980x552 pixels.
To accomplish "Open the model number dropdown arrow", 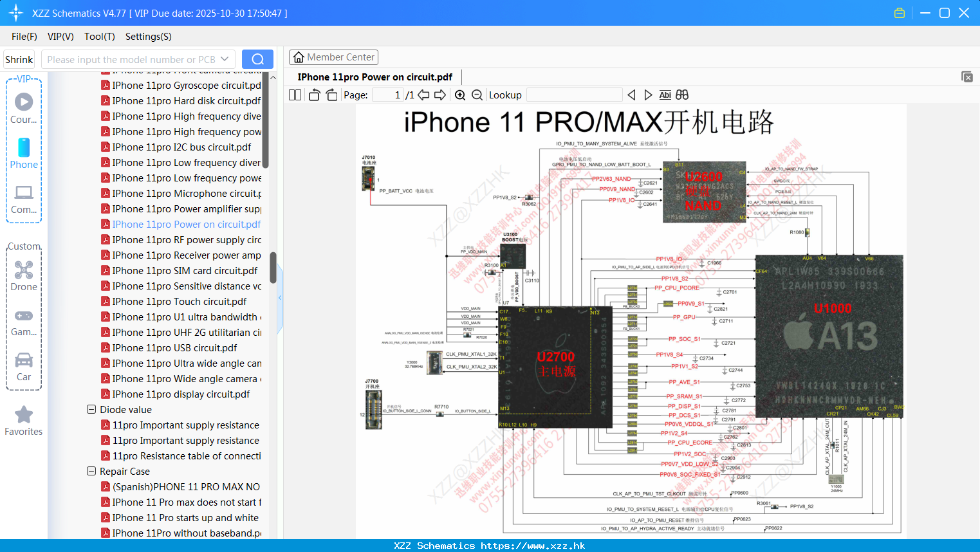I will click(x=225, y=59).
